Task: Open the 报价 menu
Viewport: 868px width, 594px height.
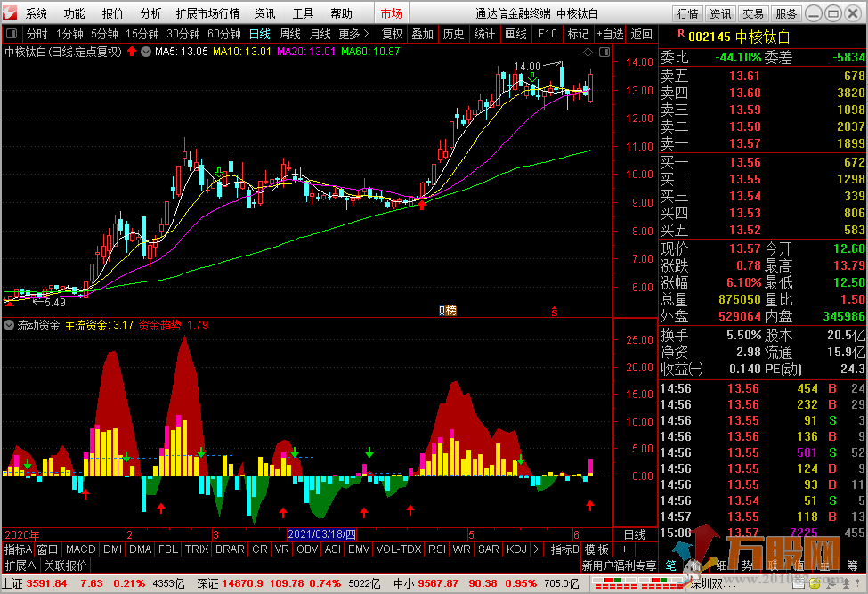Action: coord(112,13)
